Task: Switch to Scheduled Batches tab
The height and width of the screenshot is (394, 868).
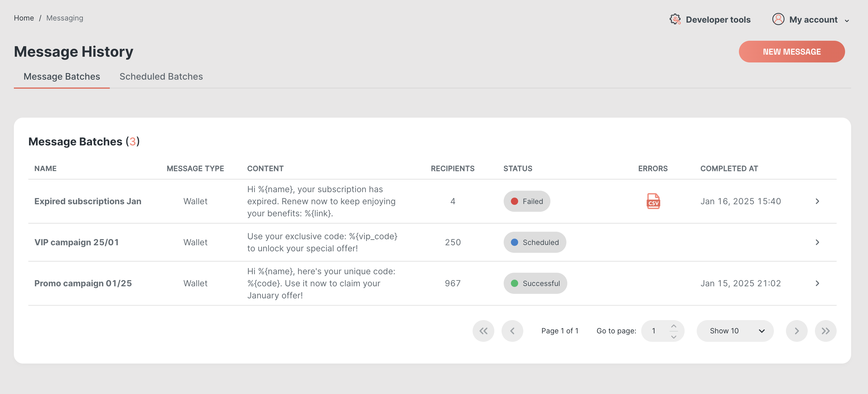Action: click(x=161, y=77)
